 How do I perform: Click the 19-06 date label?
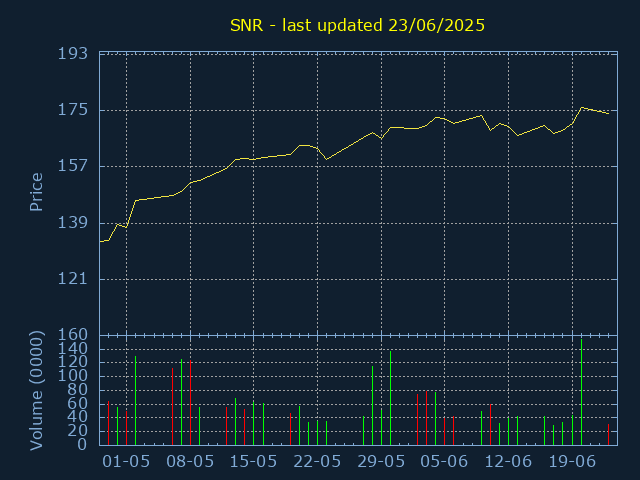572,462
